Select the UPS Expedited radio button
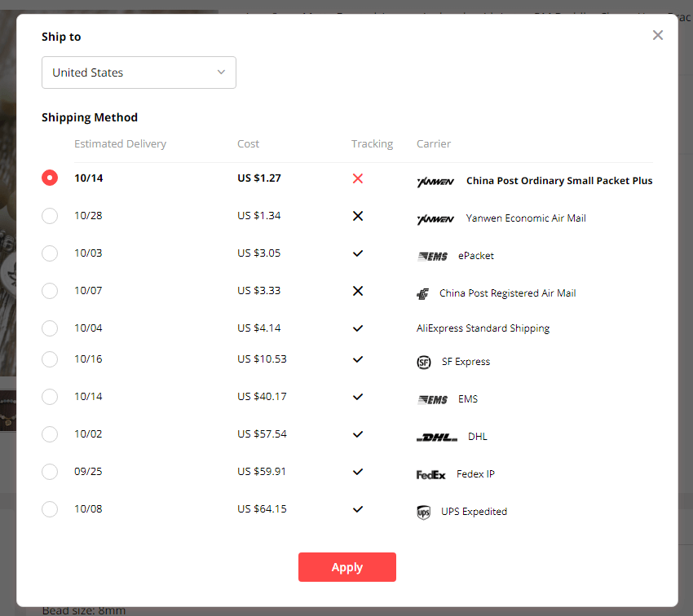Image resolution: width=693 pixels, height=616 pixels. (x=50, y=509)
